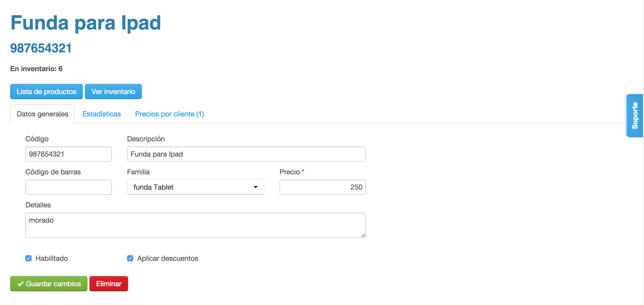Toggle the Habilitado checkbox
The height and width of the screenshot is (305, 644).
click(x=28, y=258)
